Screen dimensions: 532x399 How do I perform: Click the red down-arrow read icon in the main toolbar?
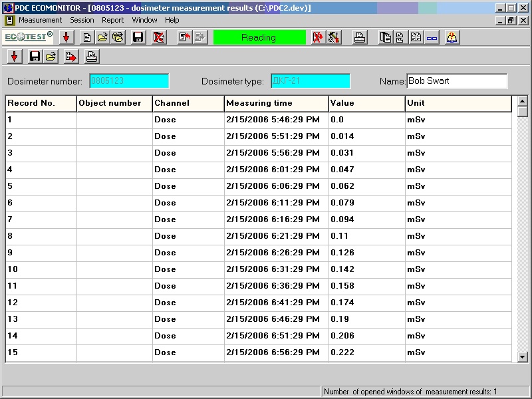66,37
